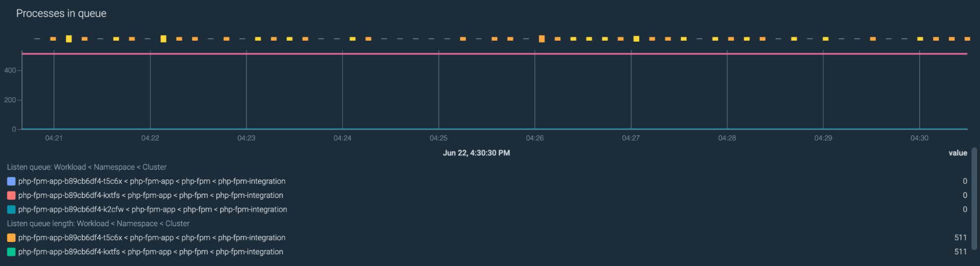This screenshot has width=980, height=266.
Task: Click the tall event marker just after 04:27
Action: click(636, 39)
